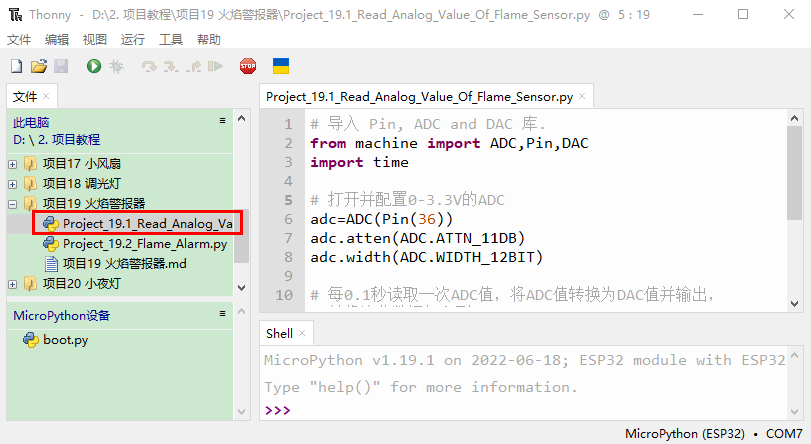Open the 此电脑 panel hamburger menu

click(x=223, y=120)
